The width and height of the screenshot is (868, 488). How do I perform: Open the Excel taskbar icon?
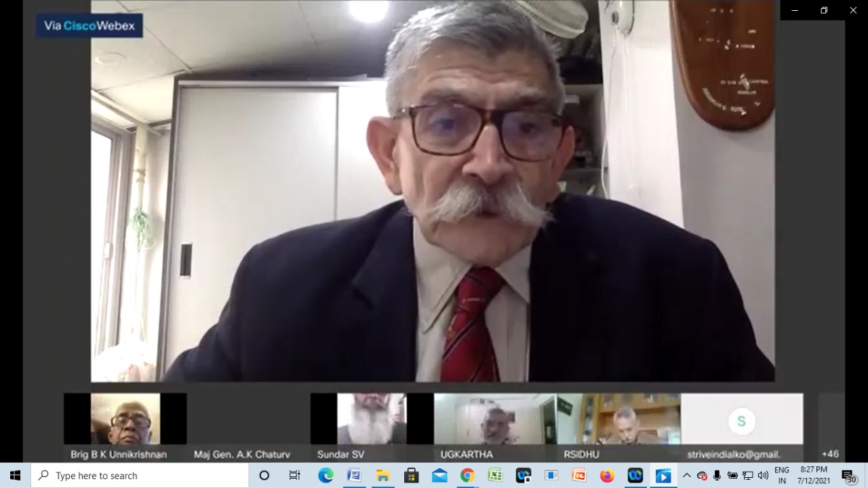pyautogui.click(x=495, y=476)
